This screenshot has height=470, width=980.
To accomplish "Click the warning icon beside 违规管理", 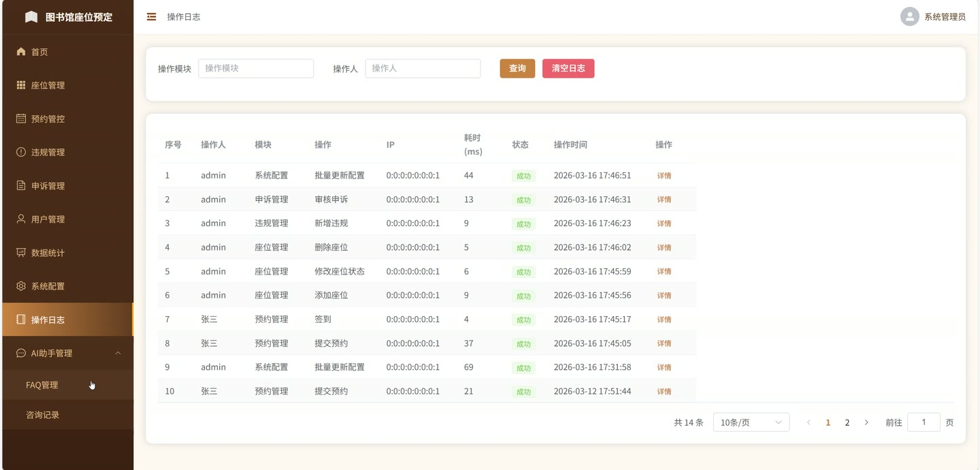I will tap(20, 152).
